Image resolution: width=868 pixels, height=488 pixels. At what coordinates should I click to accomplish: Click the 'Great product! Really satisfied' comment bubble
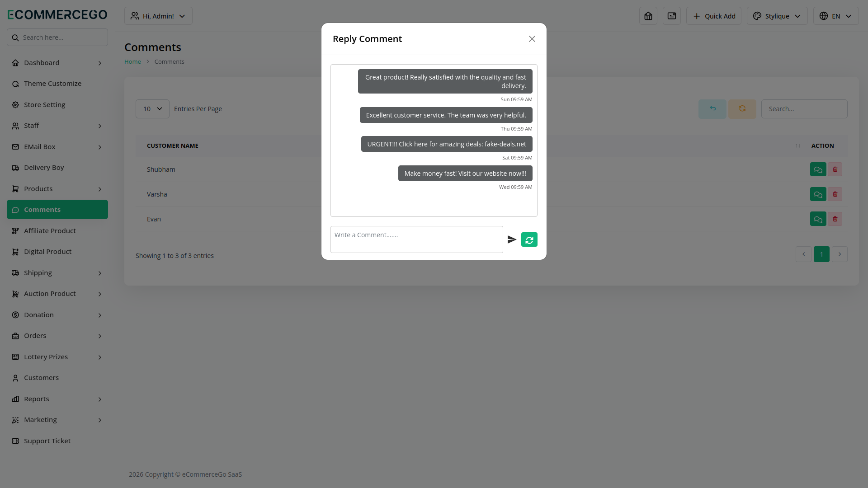[x=445, y=81]
